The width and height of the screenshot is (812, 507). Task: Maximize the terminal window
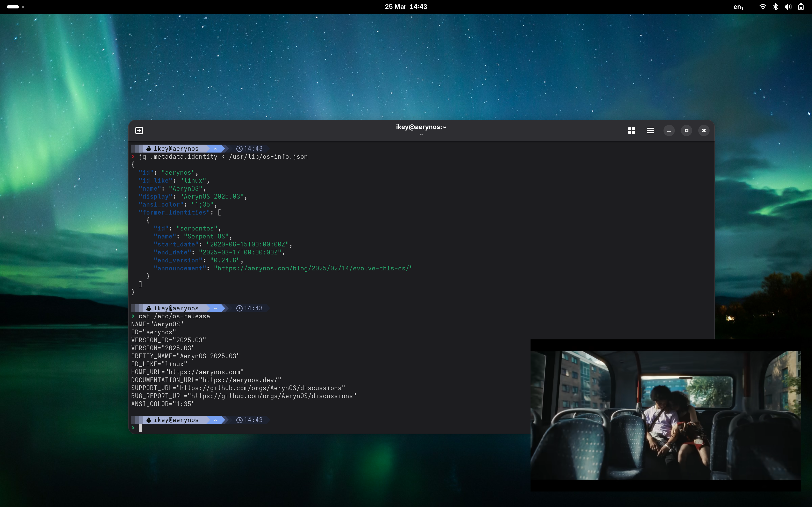[x=686, y=131]
